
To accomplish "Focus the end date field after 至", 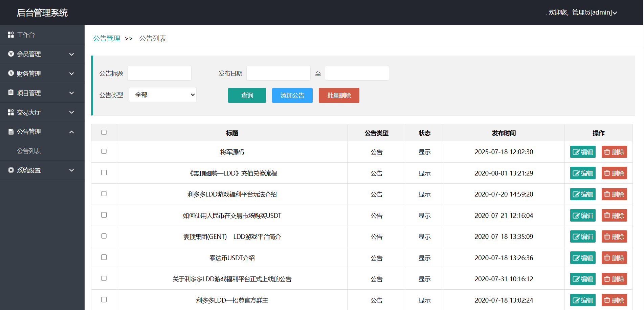I will [x=357, y=73].
